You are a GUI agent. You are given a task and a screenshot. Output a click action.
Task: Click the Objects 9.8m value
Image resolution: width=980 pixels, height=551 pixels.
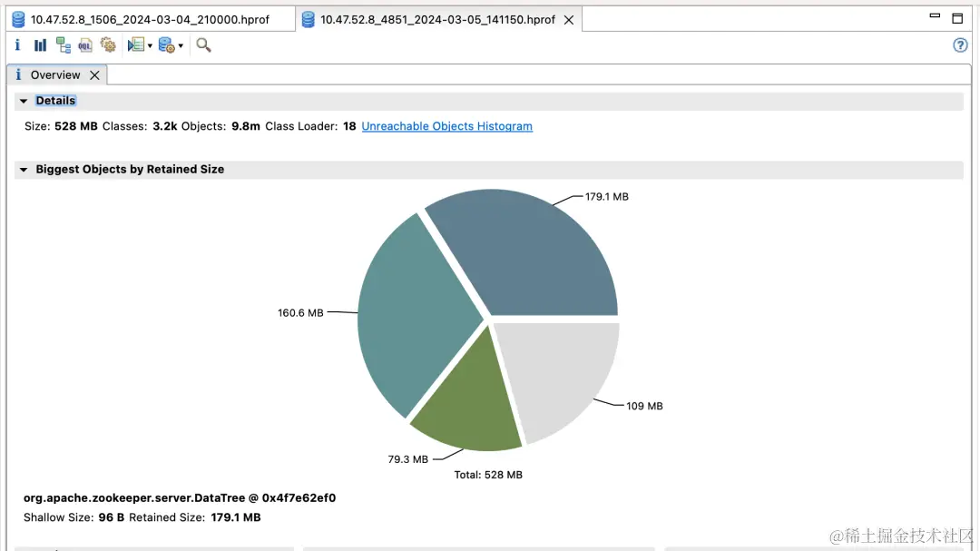246,126
